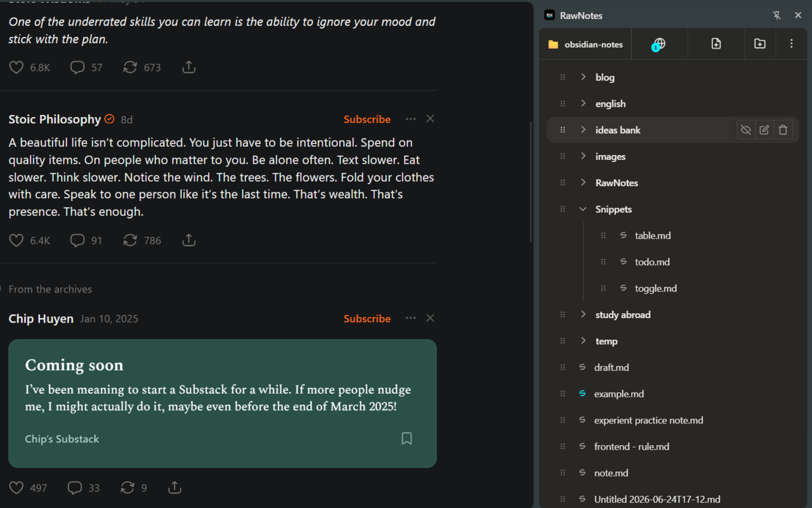The image size is (812, 508).
Task: Expand the english folder
Action: point(583,104)
